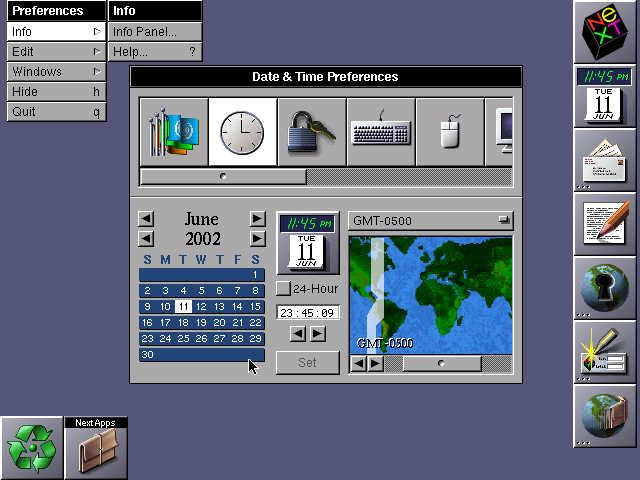Open the Keyboard preferences icon
The width and height of the screenshot is (640, 480).
(381, 131)
